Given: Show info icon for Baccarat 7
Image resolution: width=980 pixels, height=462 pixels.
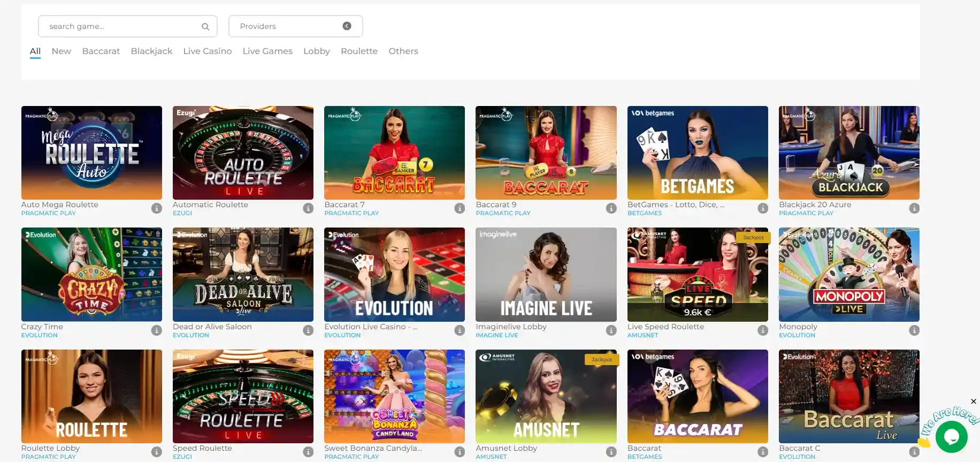Looking at the screenshot, I should pyautogui.click(x=460, y=208).
